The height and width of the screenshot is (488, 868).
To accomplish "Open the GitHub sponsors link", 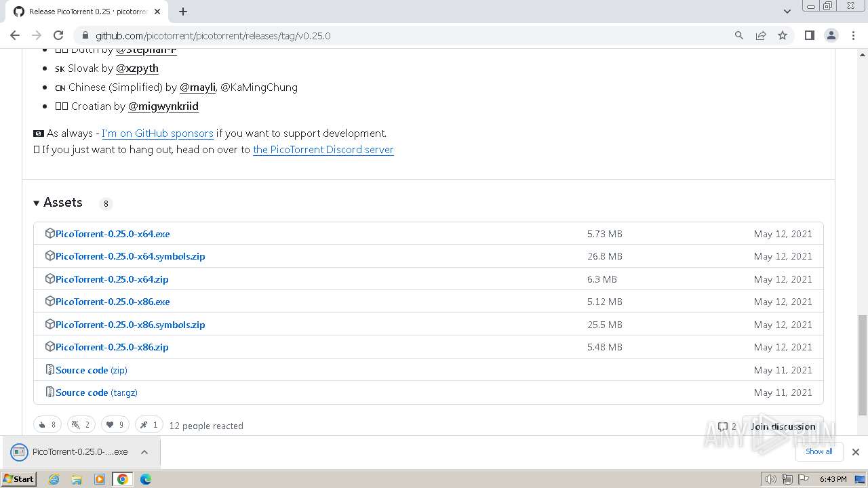I will coord(157,134).
